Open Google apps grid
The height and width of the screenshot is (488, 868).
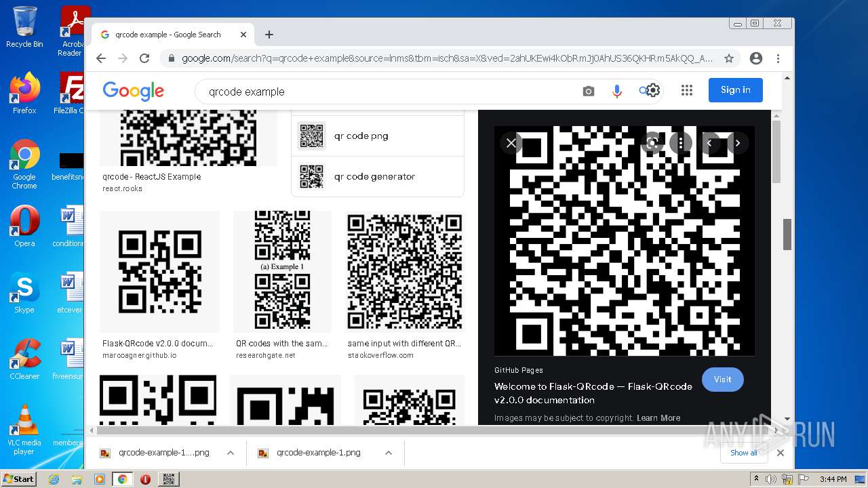[687, 90]
